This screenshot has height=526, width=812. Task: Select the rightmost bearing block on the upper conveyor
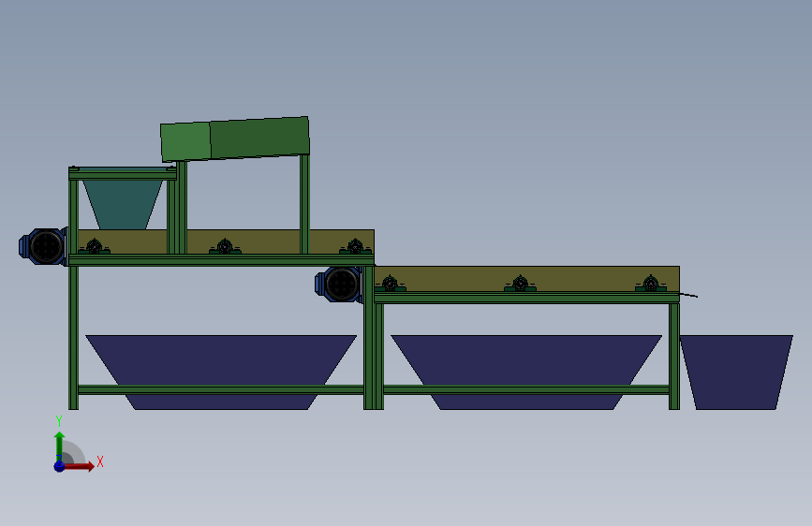pos(355,247)
